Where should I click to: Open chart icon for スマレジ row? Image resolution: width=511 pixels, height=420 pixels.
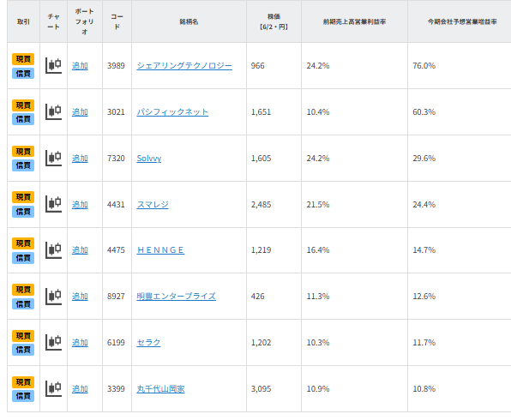pos(53,204)
